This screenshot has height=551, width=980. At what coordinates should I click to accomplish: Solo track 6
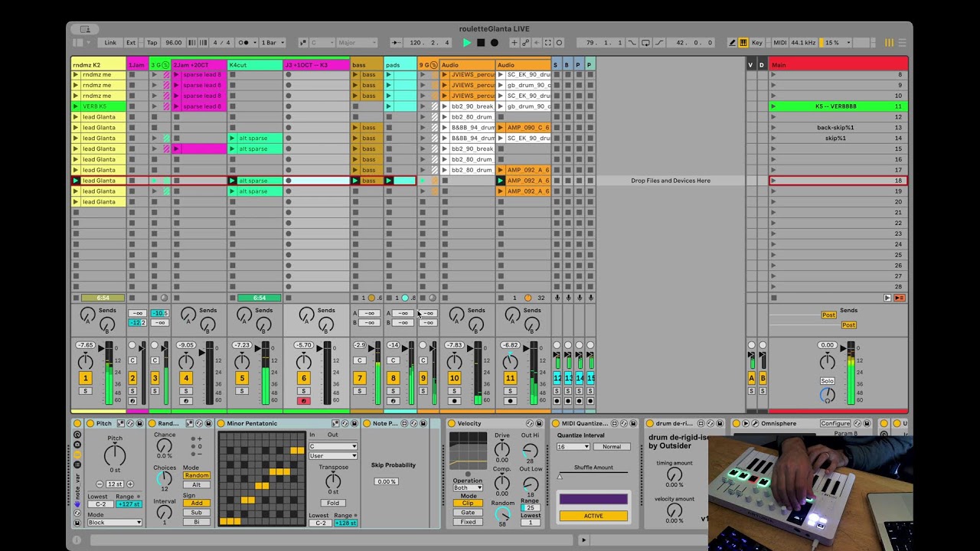[x=303, y=391]
